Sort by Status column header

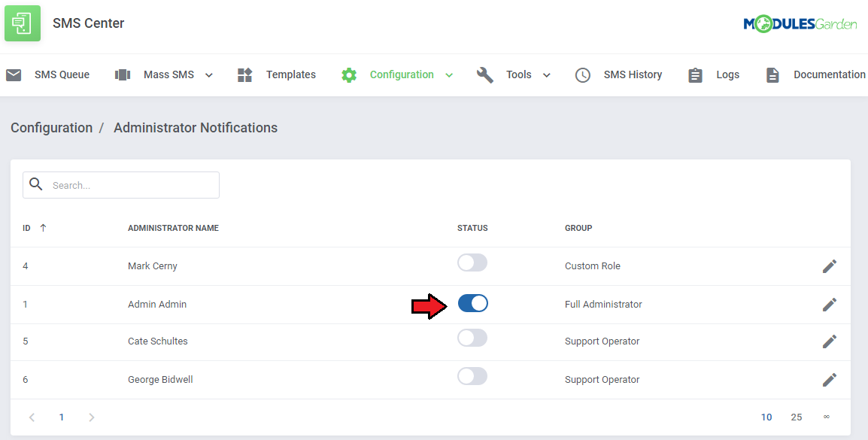(472, 228)
